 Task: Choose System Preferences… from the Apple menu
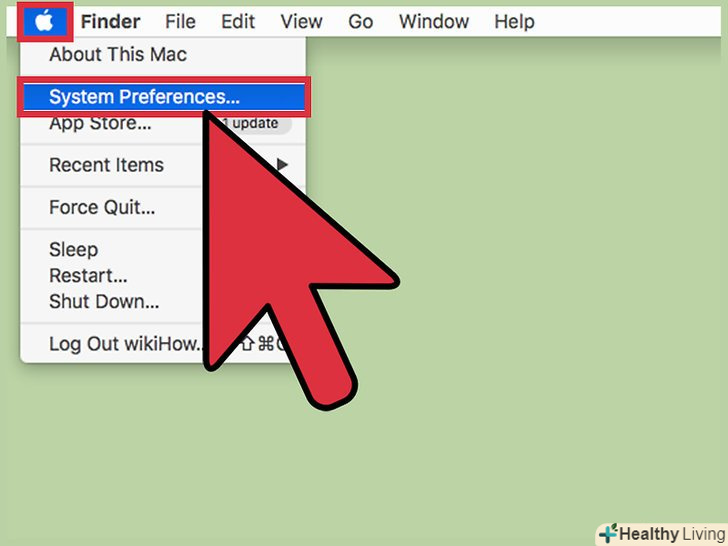[164, 97]
